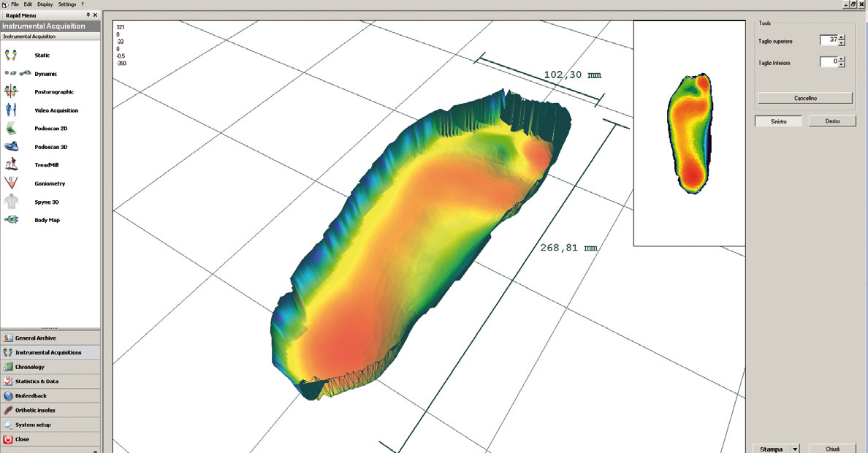
Task: Pin the Rapid Menu panel
Action: 88,15
